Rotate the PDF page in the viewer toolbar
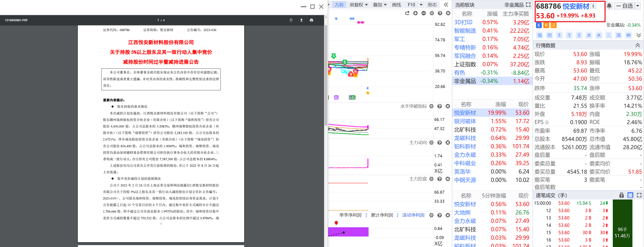The width and height of the screenshot is (644, 247). pyautogui.click(x=291, y=20)
